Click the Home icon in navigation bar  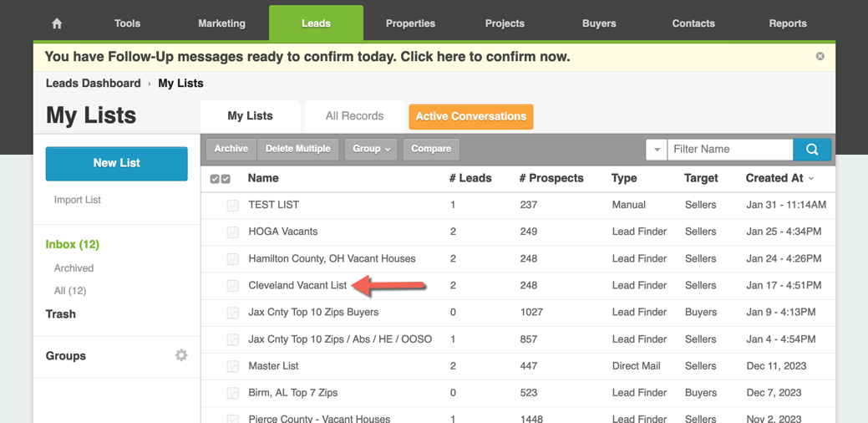[57, 23]
